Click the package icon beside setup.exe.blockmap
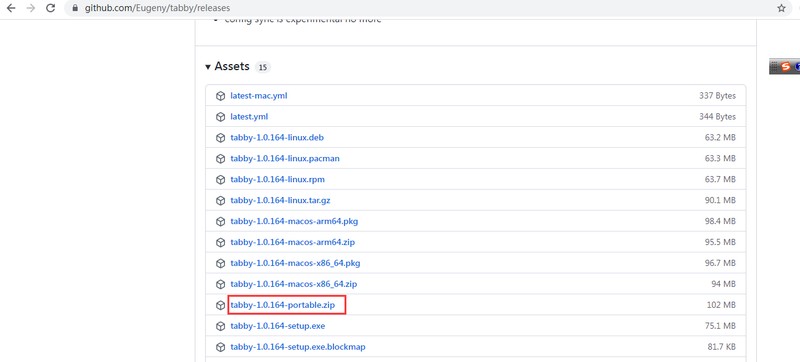Screen dimensions: 800x362 pos(220,347)
